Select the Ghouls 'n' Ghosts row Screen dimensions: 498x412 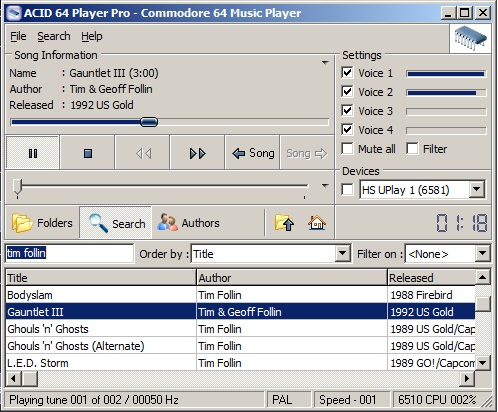pos(240,329)
